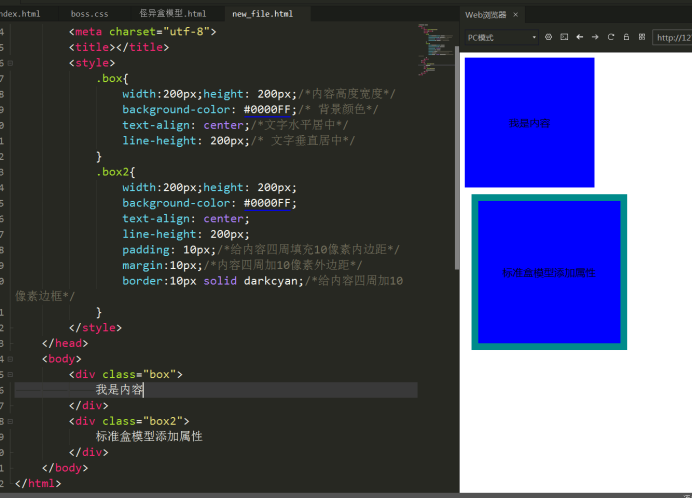Screen dimensions: 692x498
Task: Toggle the lock icon in browser toolbar
Action: click(626, 37)
